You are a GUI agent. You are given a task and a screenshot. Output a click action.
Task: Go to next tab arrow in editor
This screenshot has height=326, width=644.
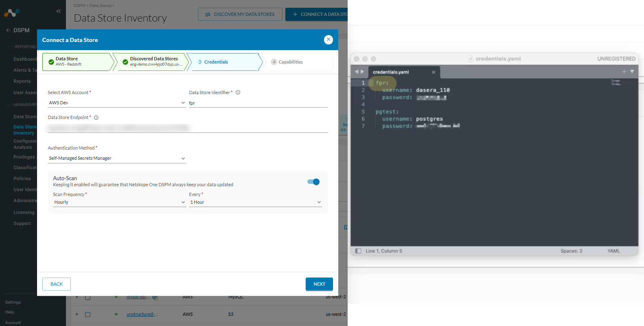point(362,72)
